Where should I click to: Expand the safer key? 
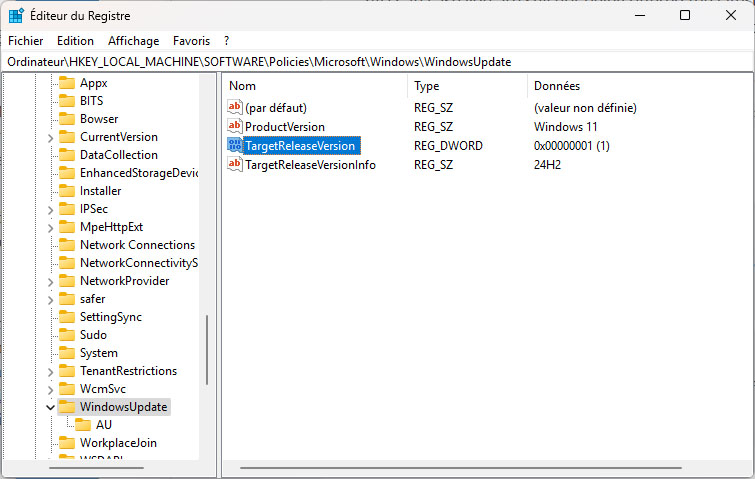[50, 300]
